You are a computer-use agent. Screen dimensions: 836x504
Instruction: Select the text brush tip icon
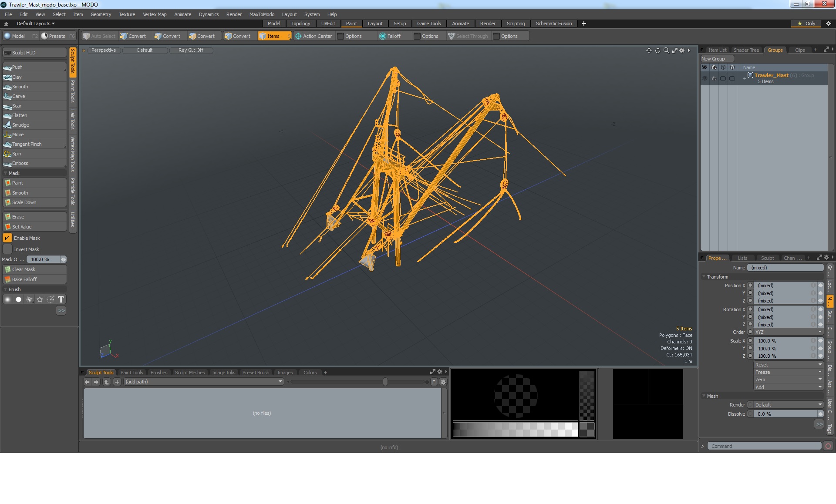[61, 299]
